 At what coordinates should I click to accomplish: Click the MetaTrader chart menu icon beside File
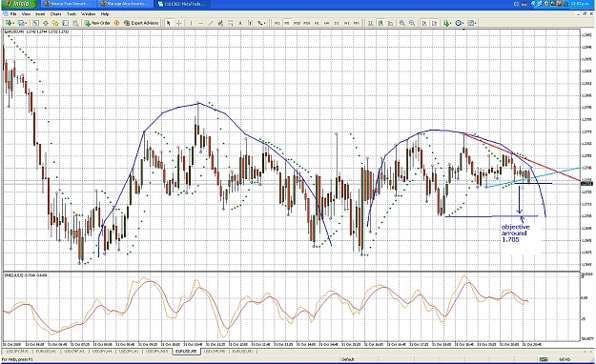6,14
